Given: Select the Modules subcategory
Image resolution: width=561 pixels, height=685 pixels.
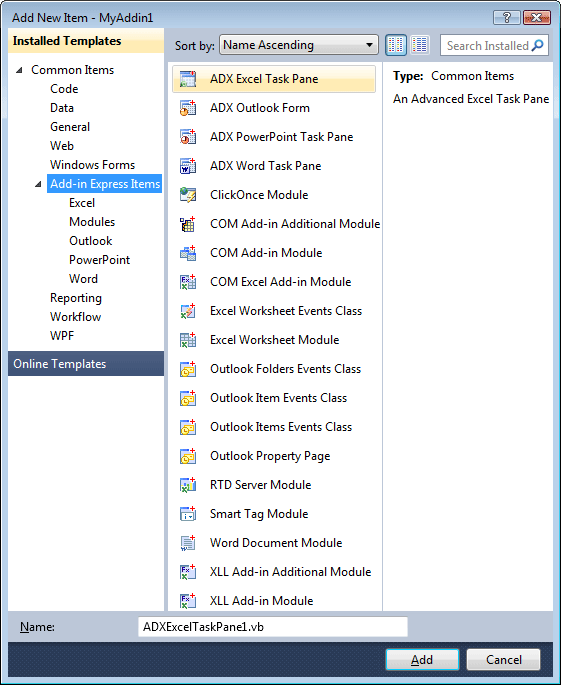Looking at the screenshot, I should [92, 222].
